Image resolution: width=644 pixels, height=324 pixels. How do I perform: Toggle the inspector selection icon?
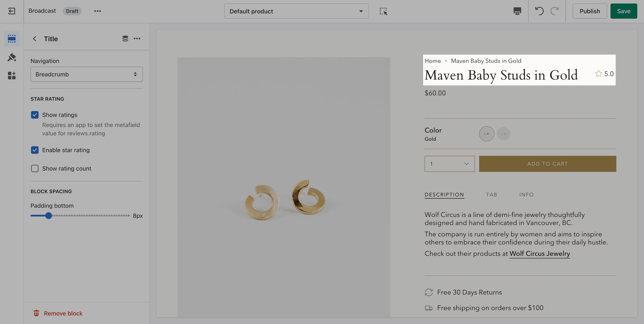point(383,11)
